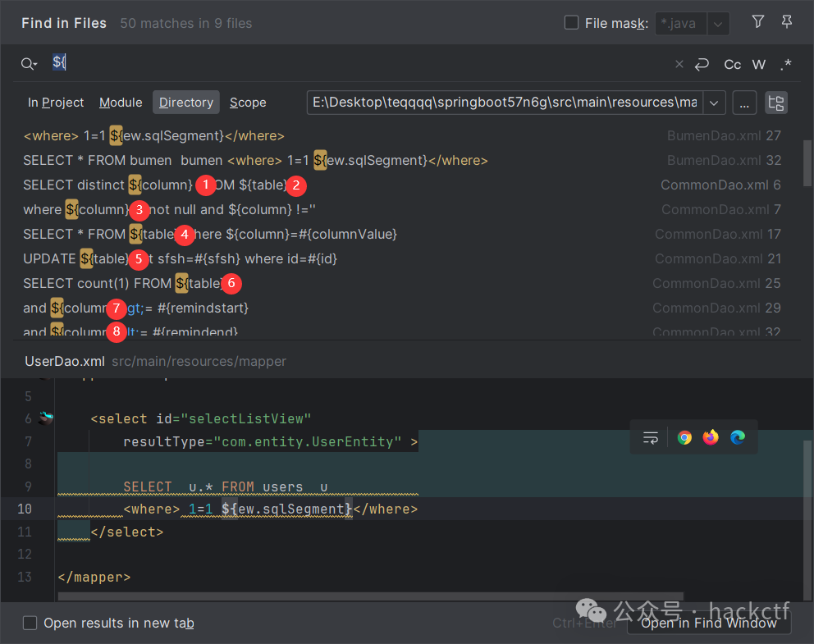Toggle Match Case (Cc) option
814x644 pixels.
tap(732, 64)
